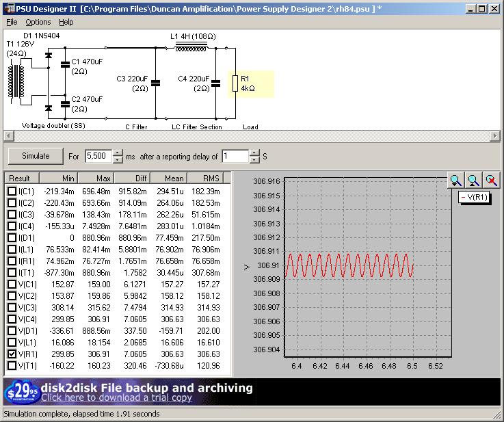504x422 pixels.
Task: Select the transformer T1 symbol in schematic
Action: (16, 81)
